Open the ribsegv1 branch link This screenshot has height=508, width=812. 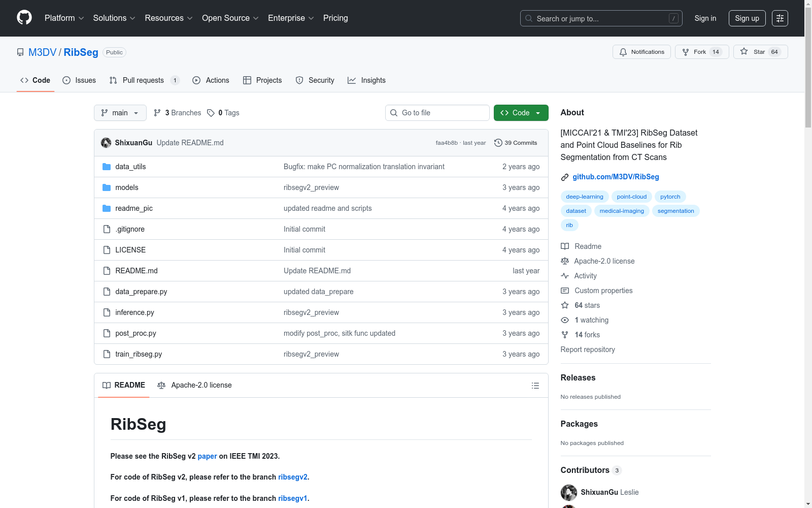coord(293,498)
